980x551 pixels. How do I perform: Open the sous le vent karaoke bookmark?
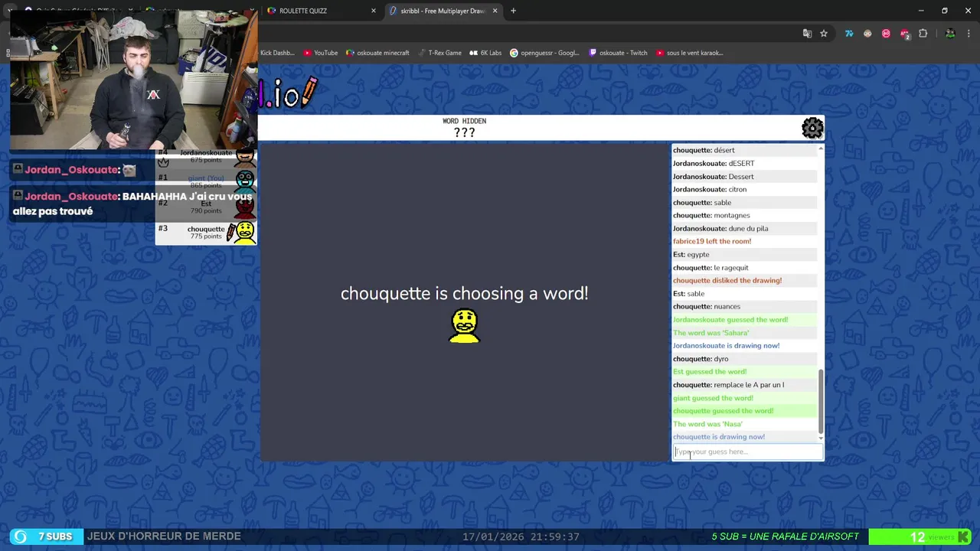point(689,53)
